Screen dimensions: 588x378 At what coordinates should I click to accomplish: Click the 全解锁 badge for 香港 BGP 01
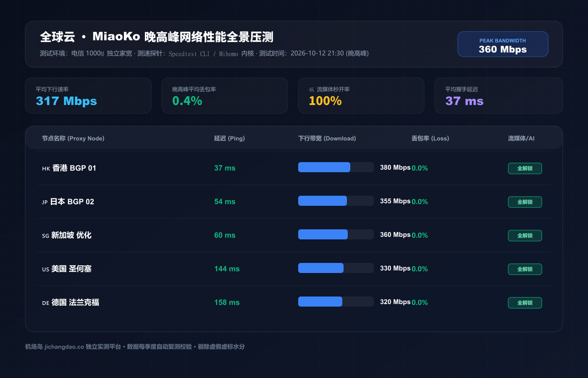[525, 168]
